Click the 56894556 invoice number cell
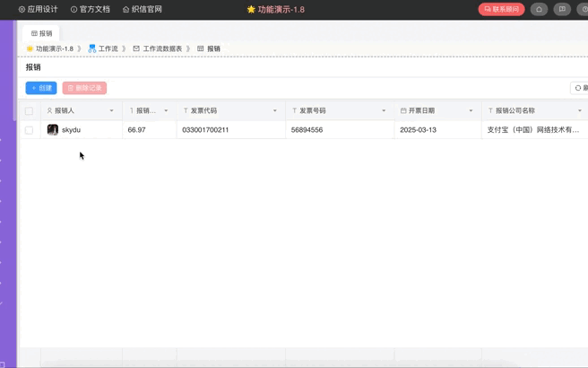The height and width of the screenshot is (368, 588). pos(340,130)
